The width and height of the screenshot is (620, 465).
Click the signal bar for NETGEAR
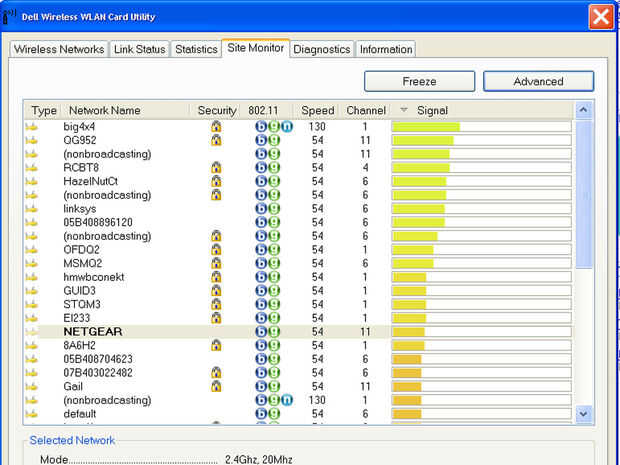[x=482, y=332]
